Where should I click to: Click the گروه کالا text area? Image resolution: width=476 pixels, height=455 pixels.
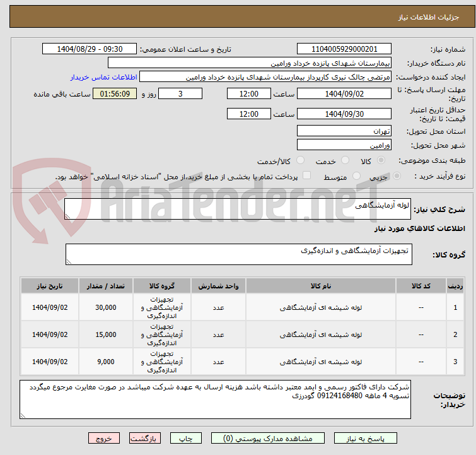coord(238,254)
